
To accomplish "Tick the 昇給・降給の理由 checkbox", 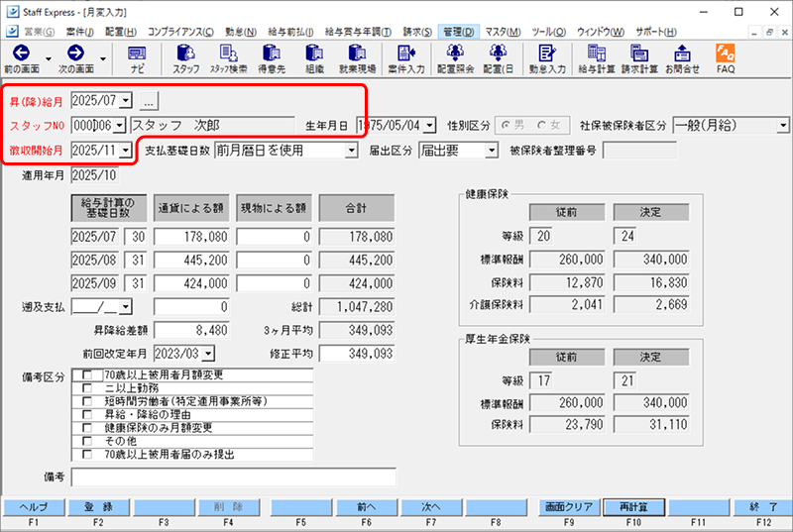I will [87, 414].
